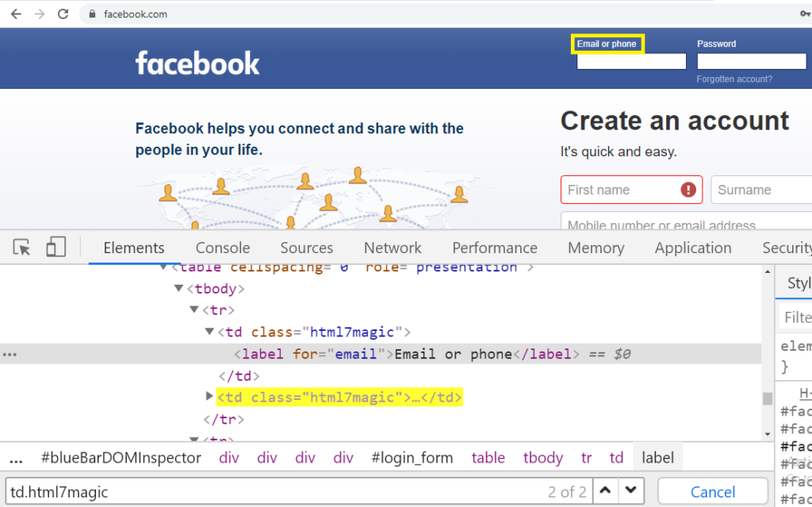
Task: Select #blueBarDOMInspector in the breadcrumb
Action: [x=121, y=458]
